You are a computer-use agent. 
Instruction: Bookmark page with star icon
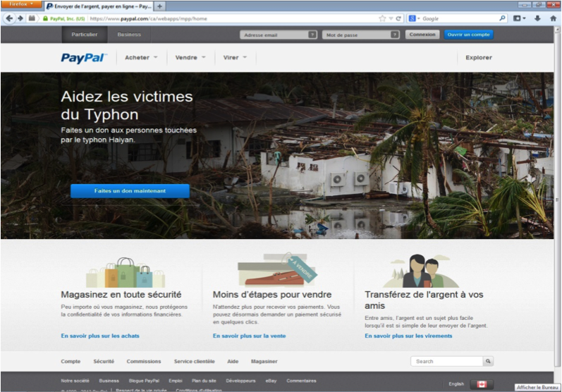click(x=382, y=18)
